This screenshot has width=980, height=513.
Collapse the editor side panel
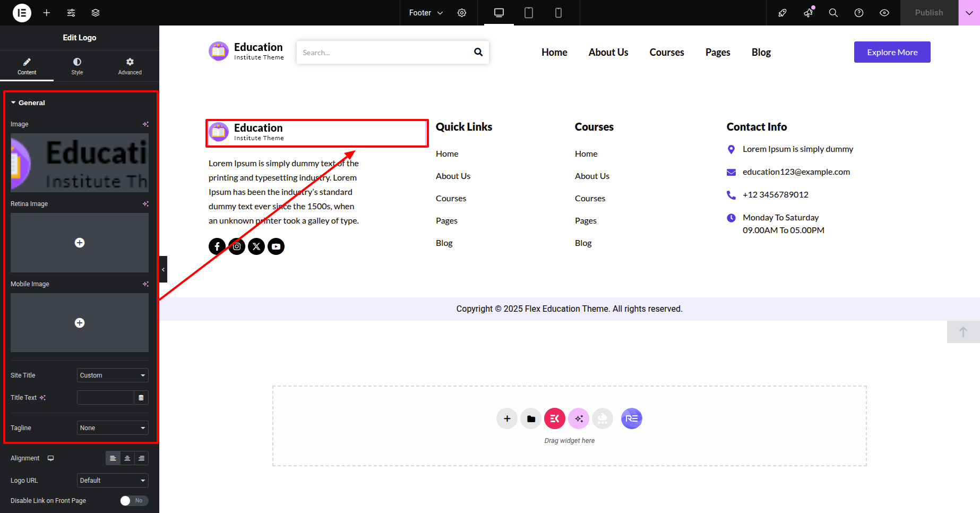click(164, 269)
